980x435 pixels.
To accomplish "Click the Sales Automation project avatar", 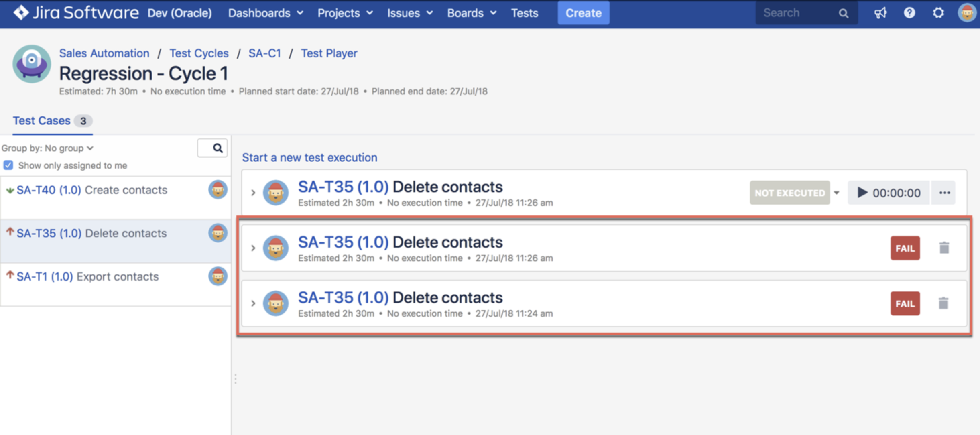I will tap(32, 64).
